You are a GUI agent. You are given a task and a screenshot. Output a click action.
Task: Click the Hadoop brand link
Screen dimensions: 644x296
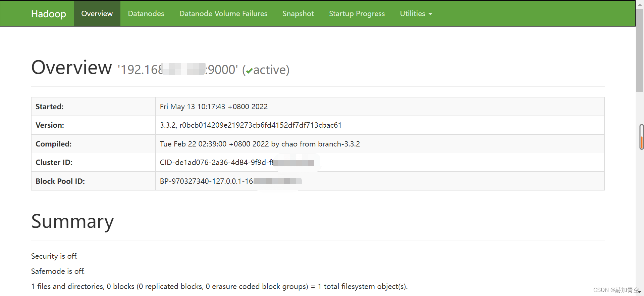[48, 14]
